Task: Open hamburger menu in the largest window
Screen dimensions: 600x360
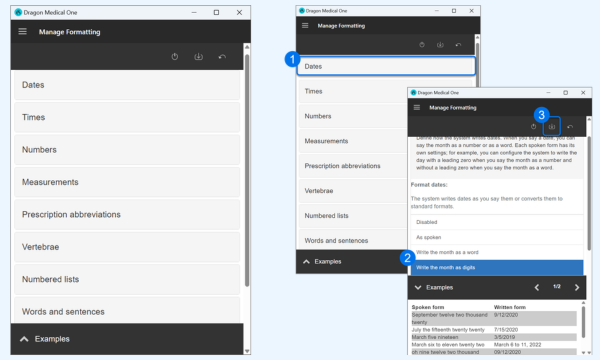Action: click(23, 31)
